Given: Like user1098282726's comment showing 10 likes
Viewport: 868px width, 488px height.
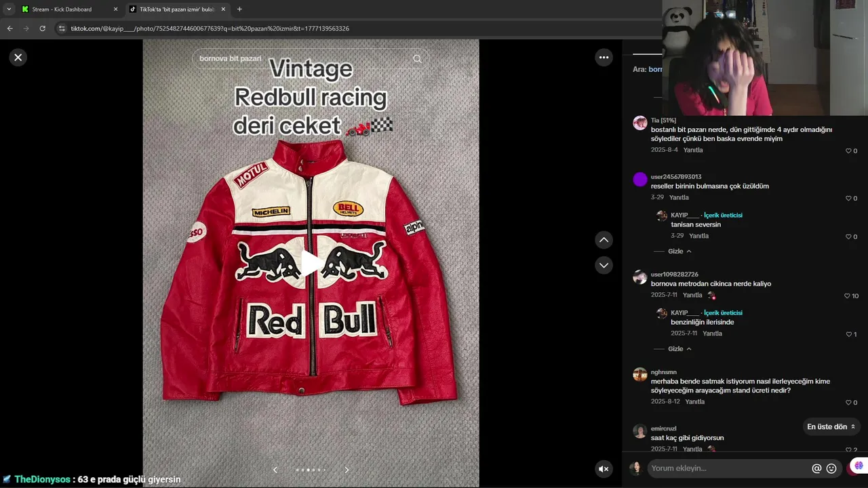Looking at the screenshot, I should (847, 296).
